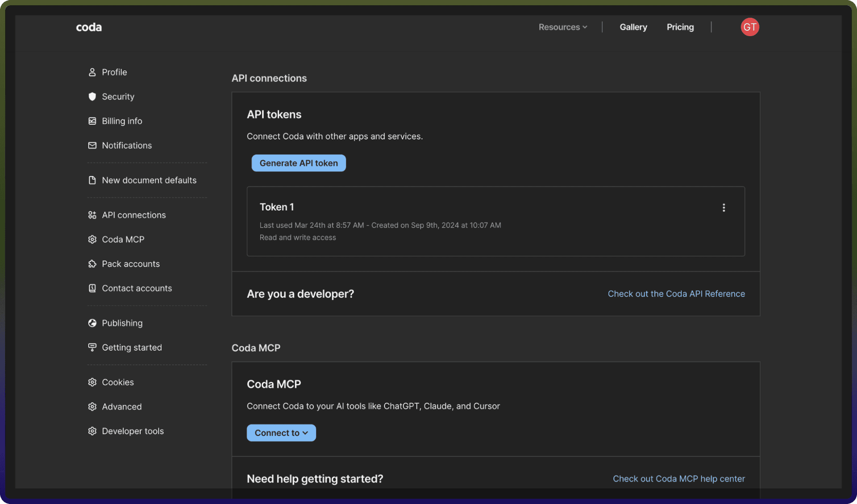Click the 'Connect Coda with other apps' description
Image resolution: width=857 pixels, height=504 pixels.
(x=335, y=136)
